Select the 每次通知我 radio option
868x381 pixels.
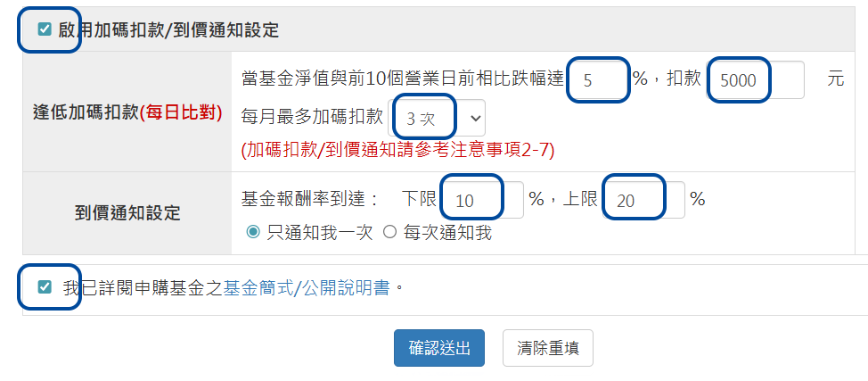pos(389,232)
